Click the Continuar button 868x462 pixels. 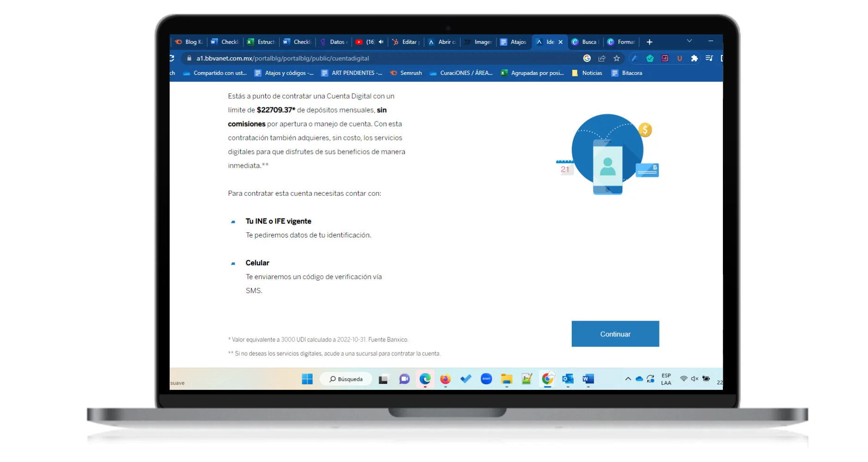(x=615, y=334)
